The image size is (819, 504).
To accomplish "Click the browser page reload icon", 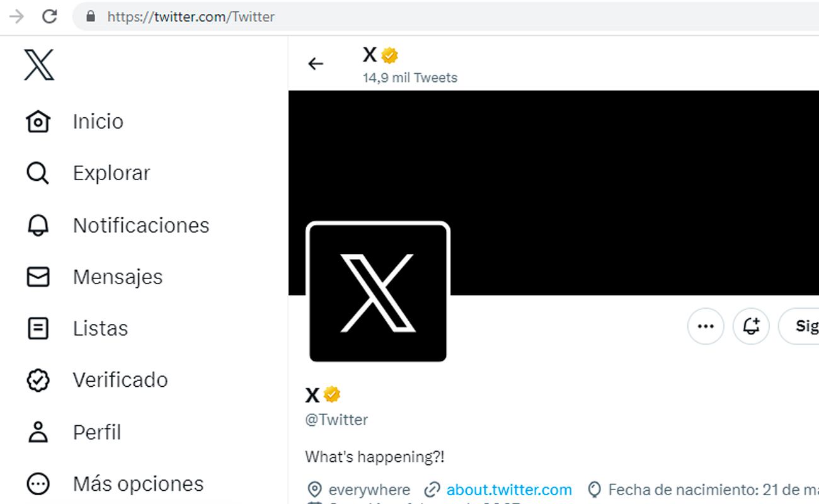I will pyautogui.click(x=50, y=16).
